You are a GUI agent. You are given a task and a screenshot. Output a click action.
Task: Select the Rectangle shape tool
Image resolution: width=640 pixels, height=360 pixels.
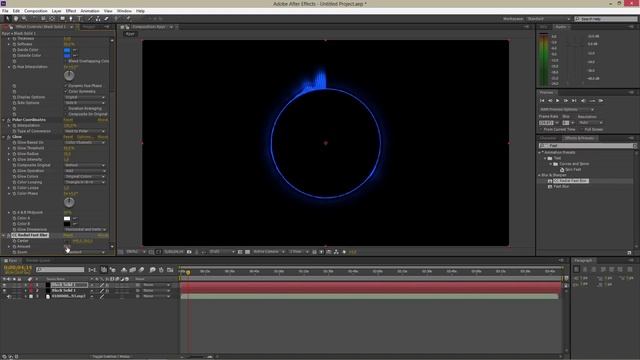(x=62, y=19)
